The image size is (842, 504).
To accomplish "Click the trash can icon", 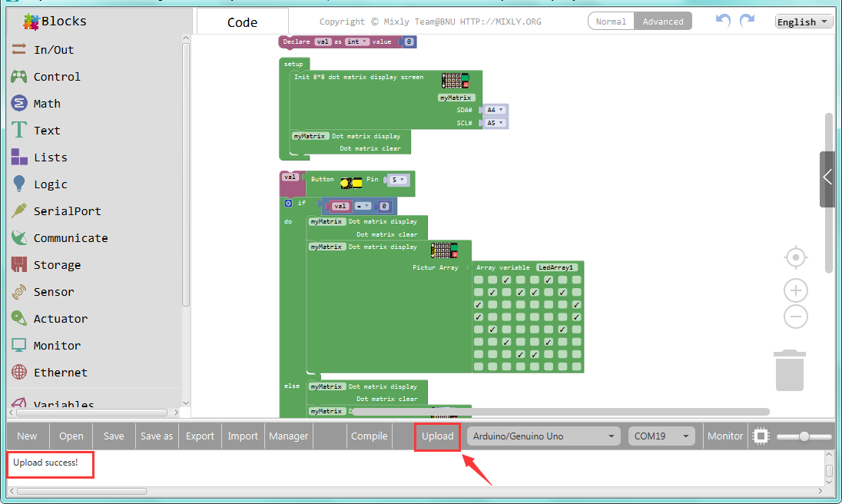I will pos(790,370).
